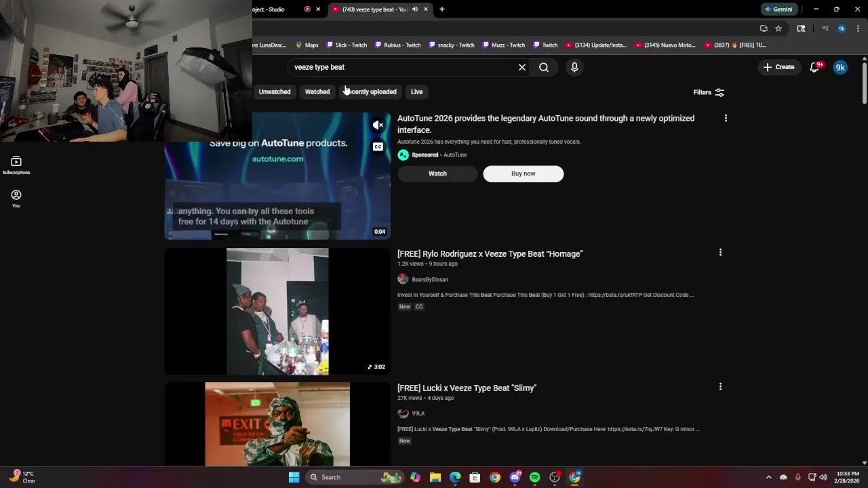Viewport: 868px width, 488px height.
Task: Open the snacky - Twitch bookmark
Action: coord(451,45)
